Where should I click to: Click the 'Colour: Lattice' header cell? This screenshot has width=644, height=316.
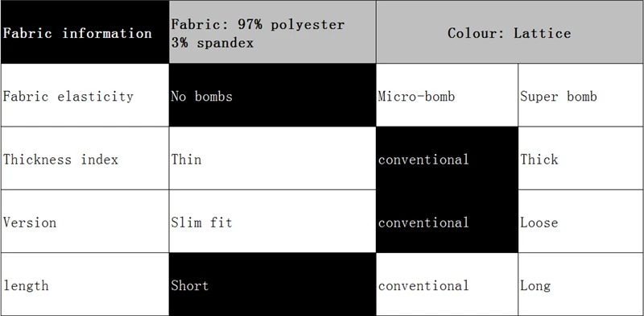point(510,32)
